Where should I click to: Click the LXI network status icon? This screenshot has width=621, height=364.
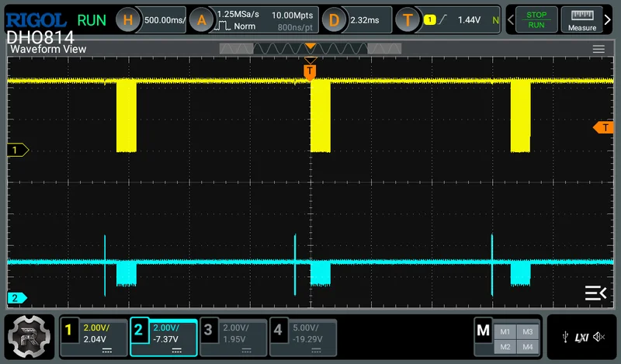click(581, 337)
